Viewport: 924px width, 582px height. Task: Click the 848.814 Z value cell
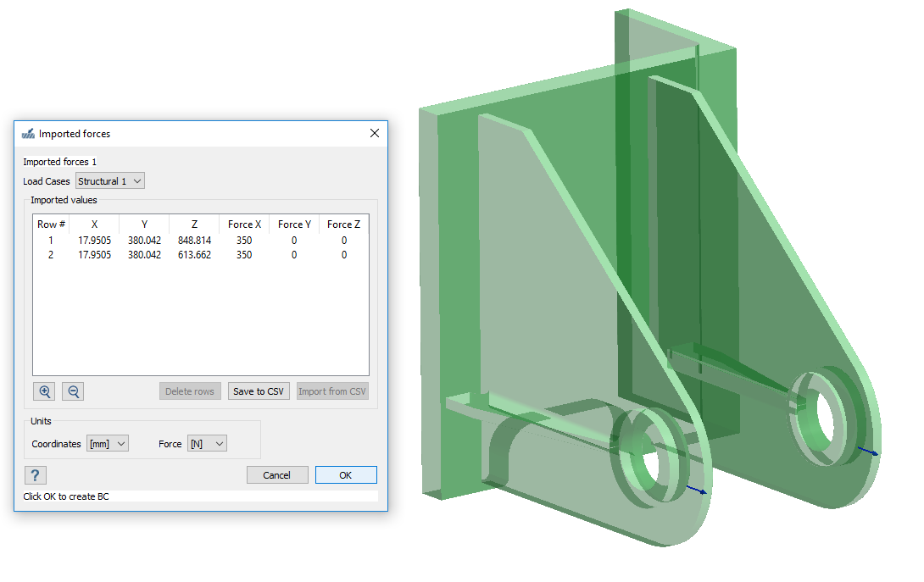point(194,241)
